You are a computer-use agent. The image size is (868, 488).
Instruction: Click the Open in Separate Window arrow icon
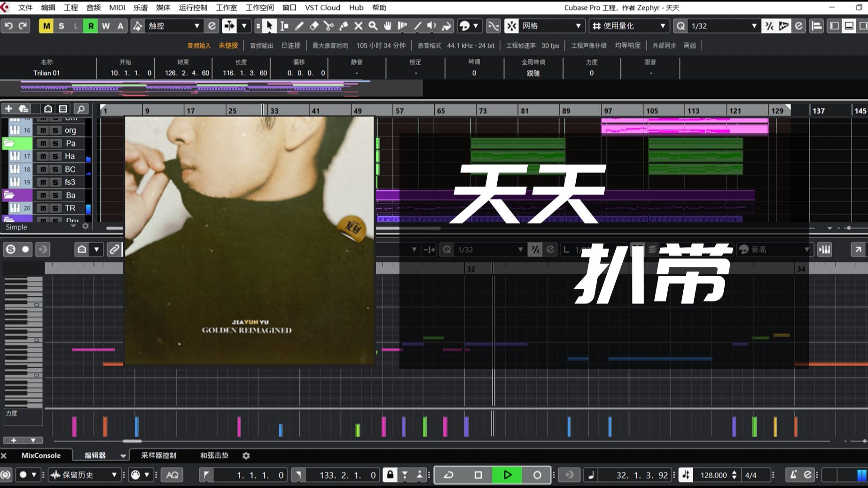[x=858, y=249]
